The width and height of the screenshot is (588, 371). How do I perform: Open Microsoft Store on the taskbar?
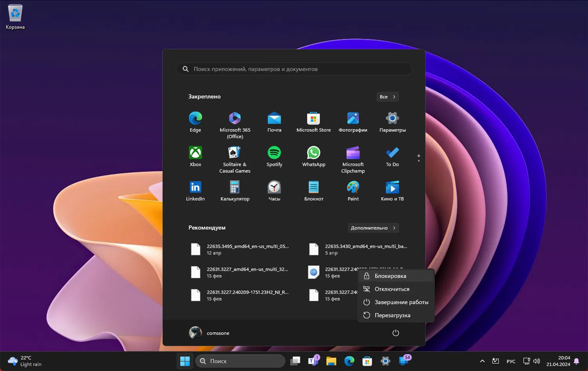click(367, 361)
